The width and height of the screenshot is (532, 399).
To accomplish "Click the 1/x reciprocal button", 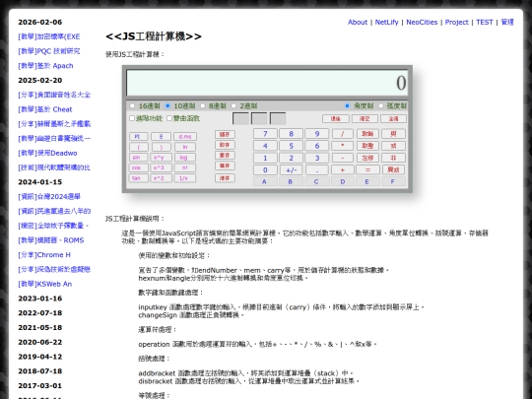I will pyautogui.click(x=185, y=178).
